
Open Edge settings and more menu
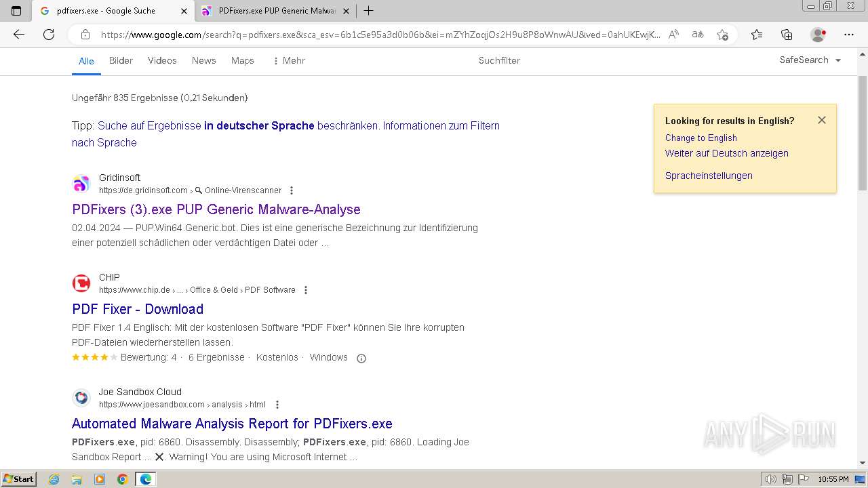coord(849,35)
